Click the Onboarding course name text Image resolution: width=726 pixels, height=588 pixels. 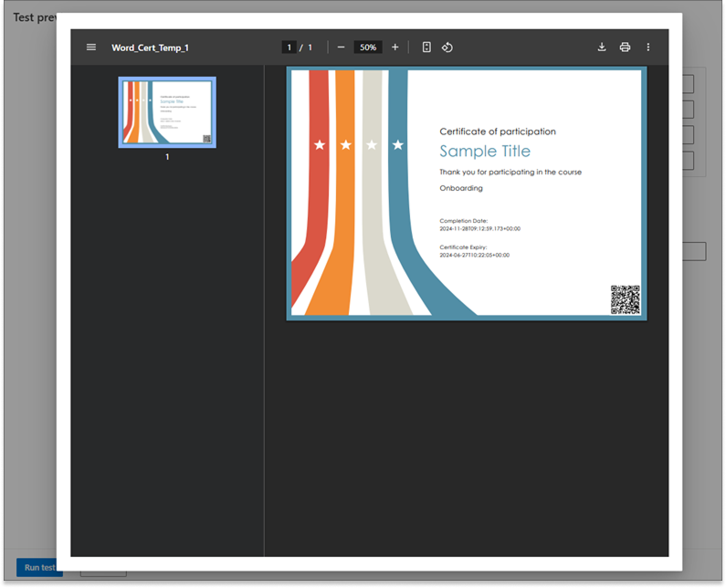(x=461, y=188)
